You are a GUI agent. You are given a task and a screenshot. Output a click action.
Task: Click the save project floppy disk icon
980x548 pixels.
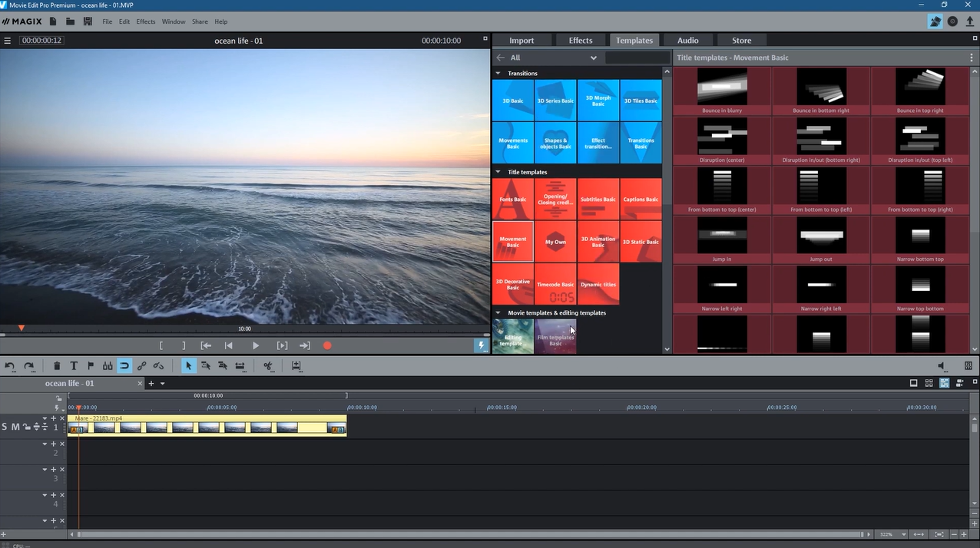coord(88,21)
